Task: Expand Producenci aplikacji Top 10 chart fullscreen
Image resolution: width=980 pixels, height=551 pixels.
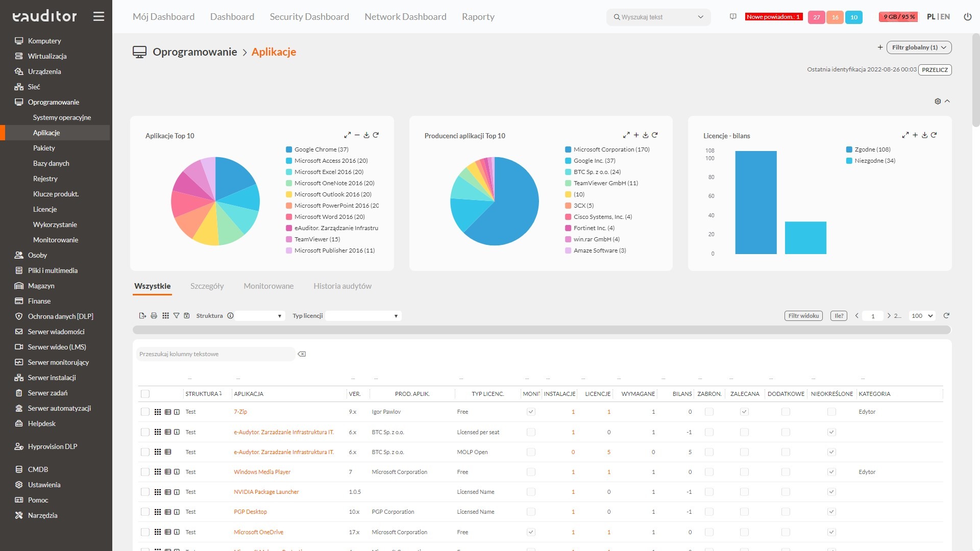Action: click(626, 135)
